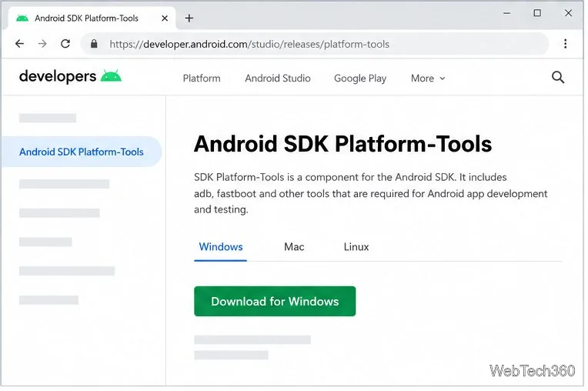Open the Google Play navigation item
The image size is (588, 391).
coord(360,79)
